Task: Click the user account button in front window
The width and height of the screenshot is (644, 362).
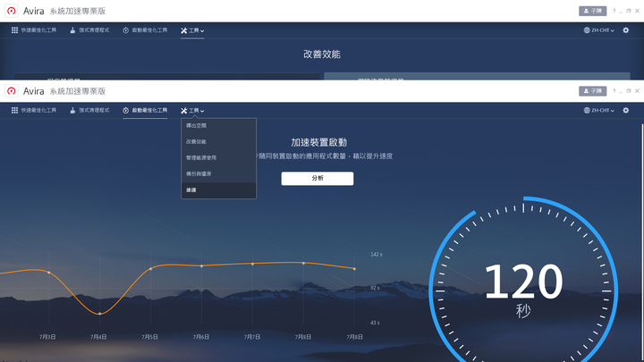Action: (592, 91)
